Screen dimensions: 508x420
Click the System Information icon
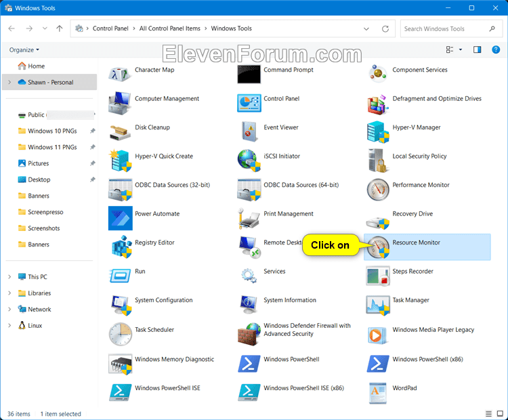[x=249, y=305]
